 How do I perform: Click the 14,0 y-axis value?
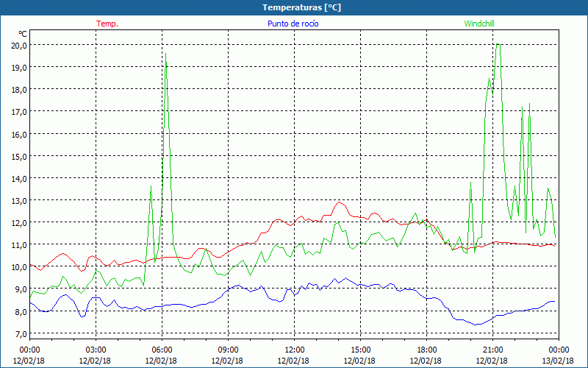19,179
